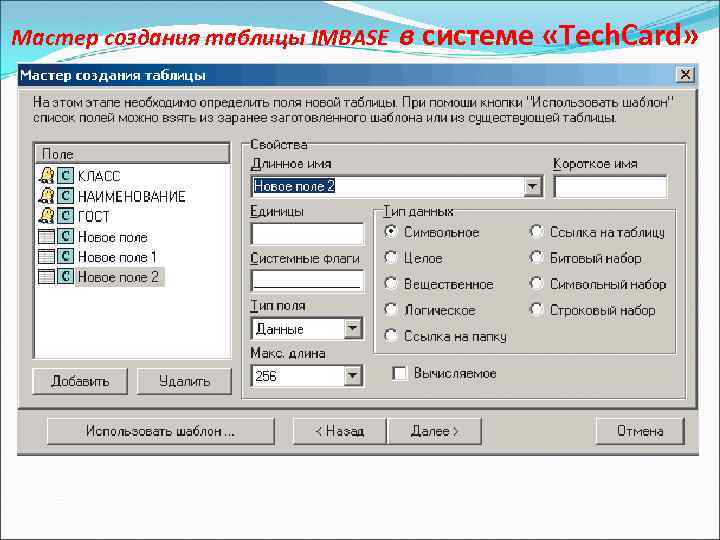Viewport: 720px width, 540px height.
Task: Close the Мастер создания таблицы dialog
Action: click(x=685, y=75)
